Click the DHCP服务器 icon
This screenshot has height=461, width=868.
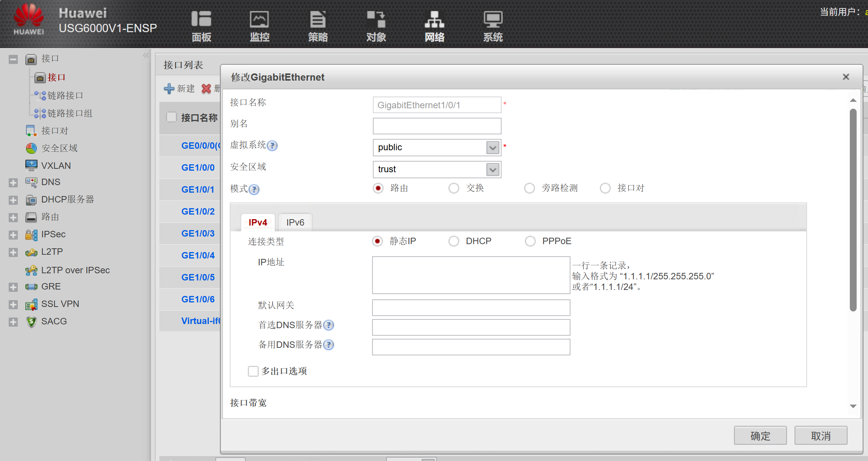click(x=31, y=199)
